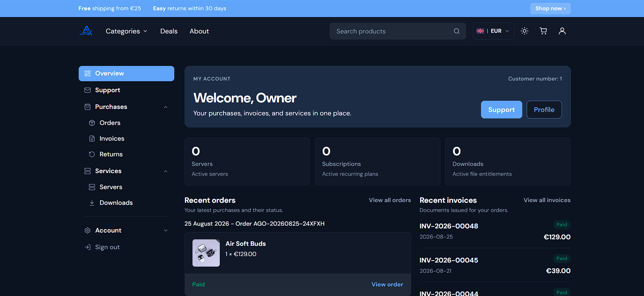Image resolution: width=644 pixels, height=296 pixels.
Task: Click the blue Support button
Action: coord(501,110)
